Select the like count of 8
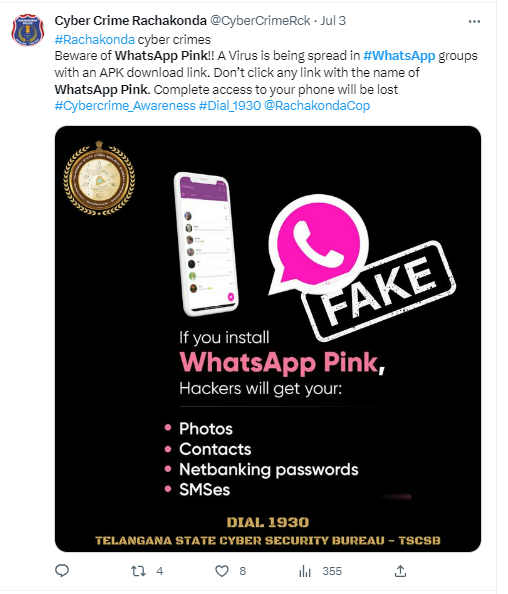This screenshot has height=594, width=508. pyautogui.click(x=242, y=571)
